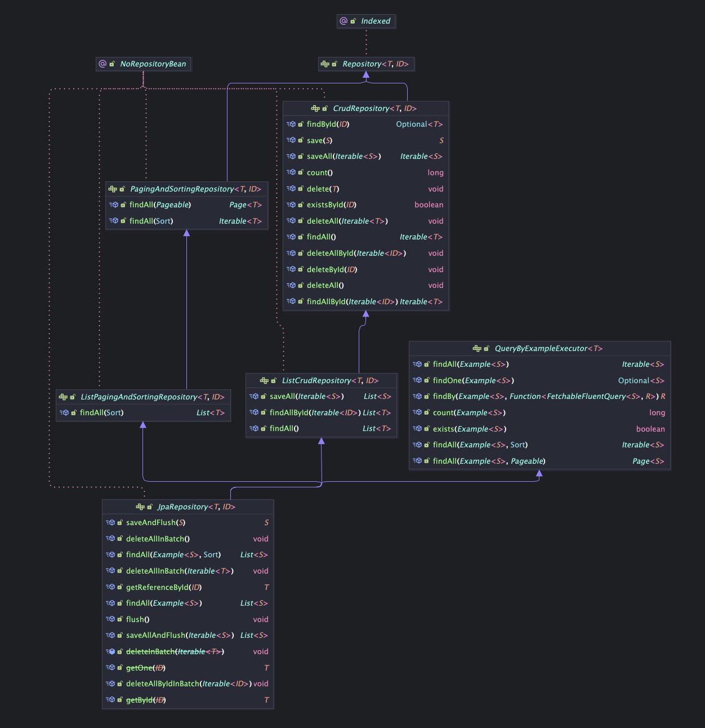
Task: Click the method icon beside findOne(Example<S>)
Action: (x=417, y=380)
